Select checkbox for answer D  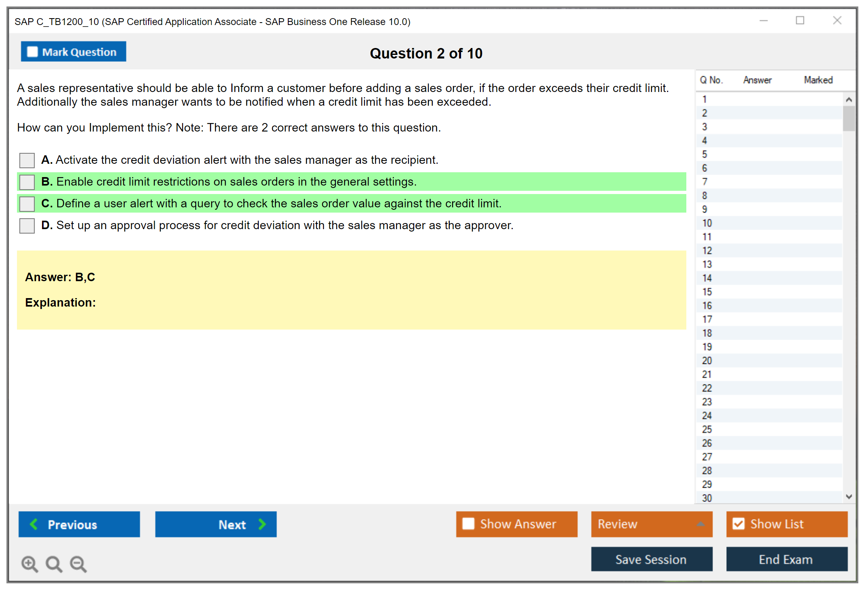click(27, 226)
